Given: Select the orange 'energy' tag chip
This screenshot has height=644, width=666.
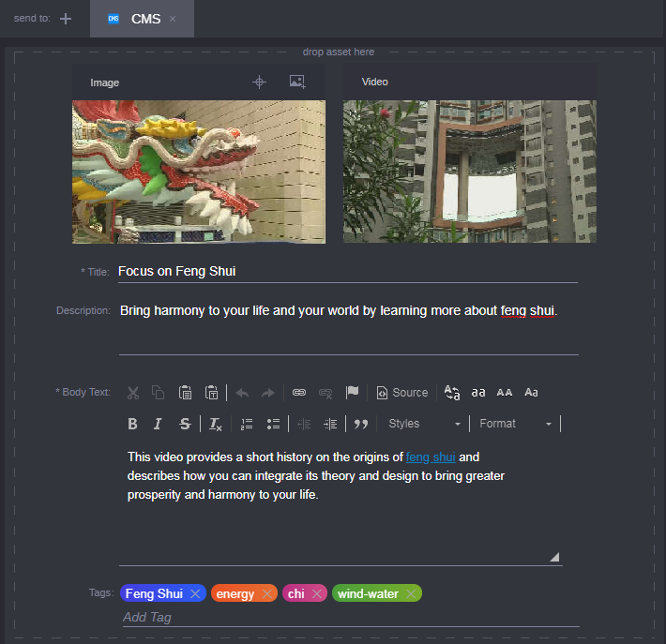Looking at the screenshot, I should (244, 593).
